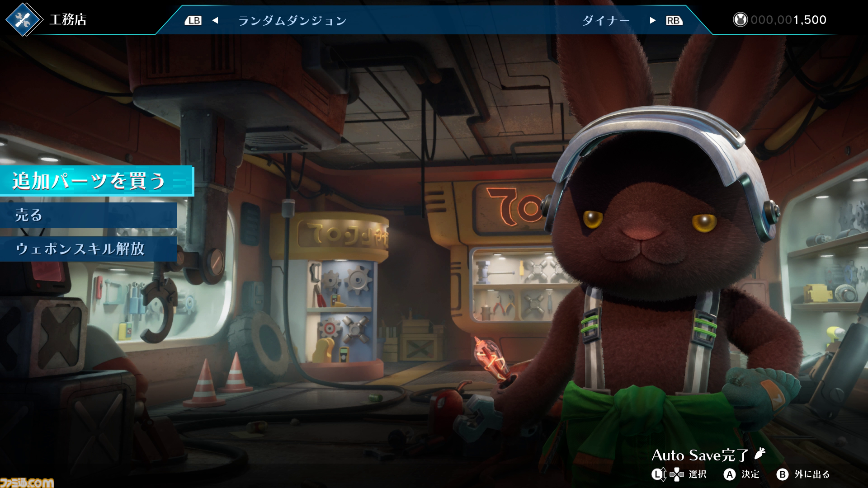Click the A 決定 confirm button
This screenshot has width=868, height=488.
click(x=741, y=474)
